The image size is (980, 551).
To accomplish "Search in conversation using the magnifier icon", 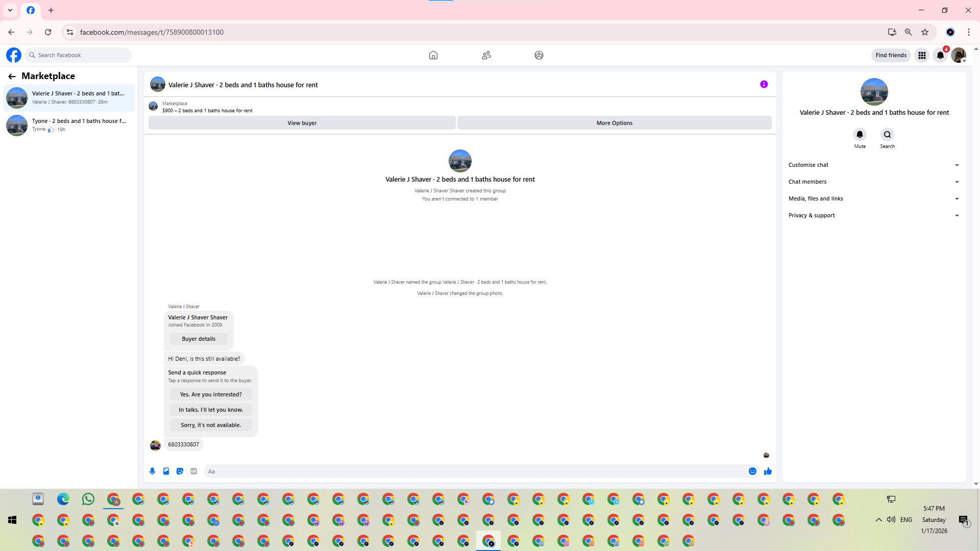I will coord(887,135).
